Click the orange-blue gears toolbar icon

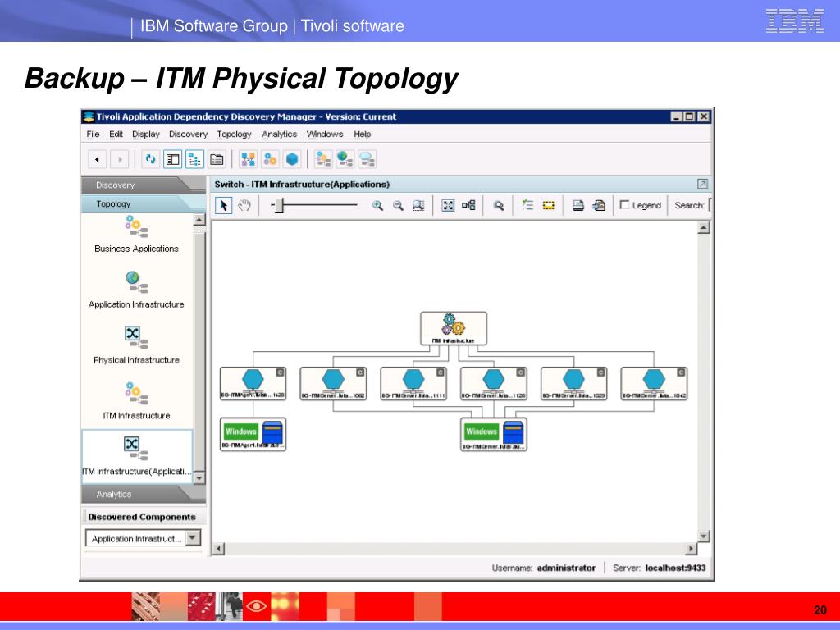click(270, 159)
